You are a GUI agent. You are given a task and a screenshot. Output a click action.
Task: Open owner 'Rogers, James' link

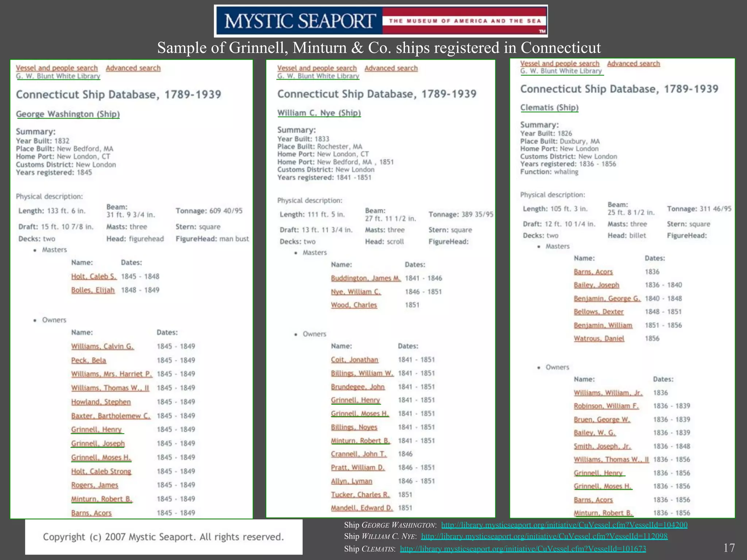[x=95, y=485]
